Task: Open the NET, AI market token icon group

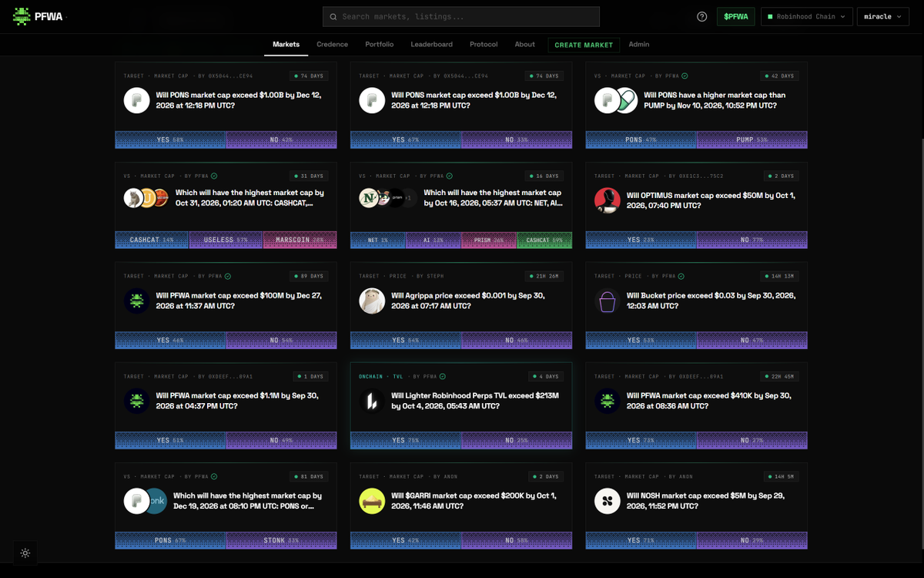Action: tap(388, 198)
